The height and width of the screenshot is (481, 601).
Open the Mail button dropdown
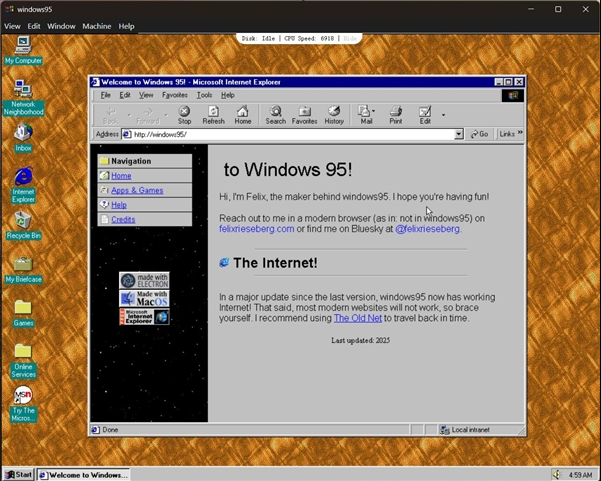coord(374,112)
